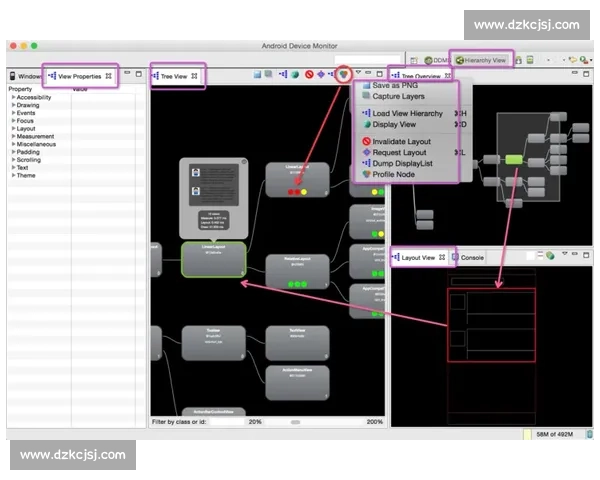Select the green highlighted node in Tree Overview

[514, 159]
